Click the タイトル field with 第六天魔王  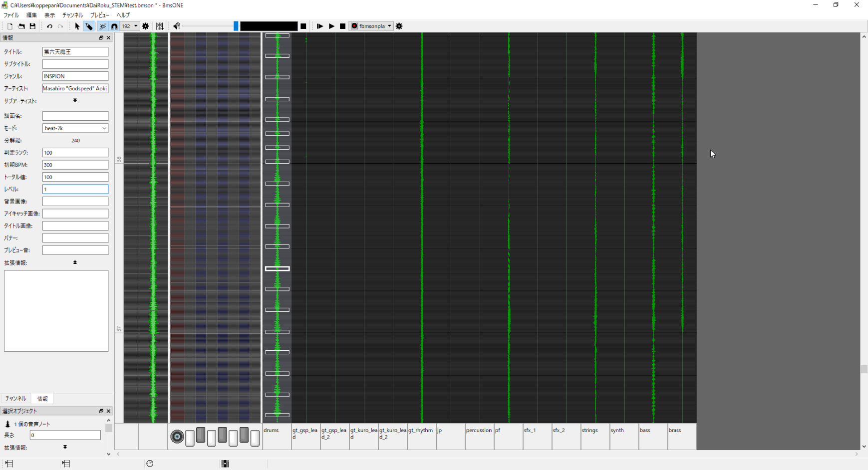[75, 52]
